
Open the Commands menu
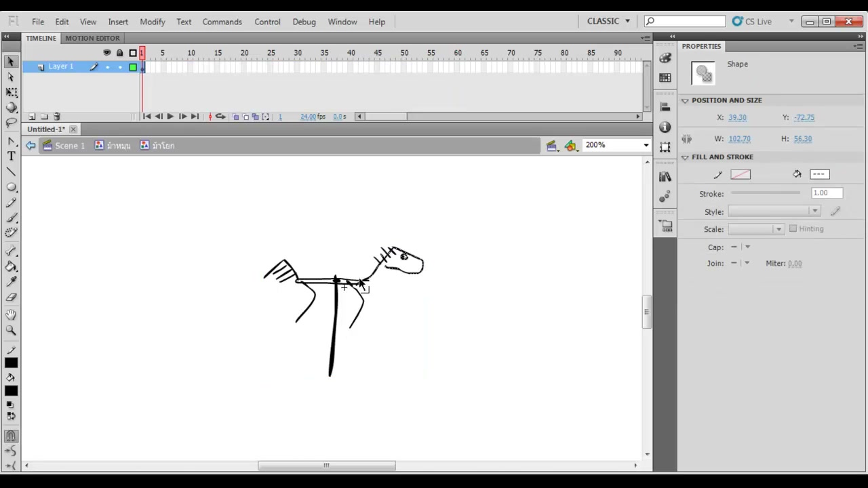[x=222, y=22]
